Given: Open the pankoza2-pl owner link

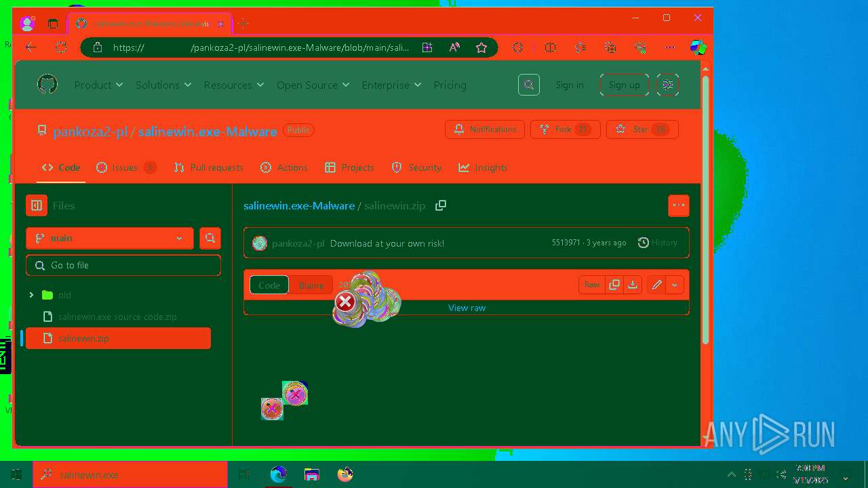Looking at the screenshot, I should pos(90,131).
